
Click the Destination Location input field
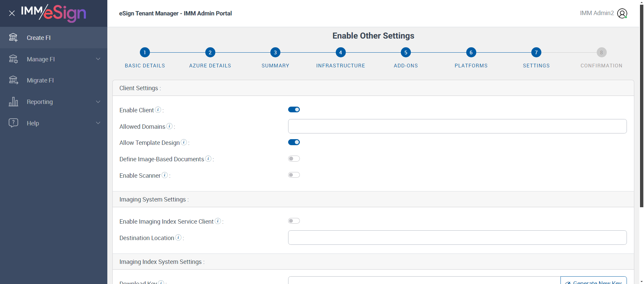coord(457,238)
